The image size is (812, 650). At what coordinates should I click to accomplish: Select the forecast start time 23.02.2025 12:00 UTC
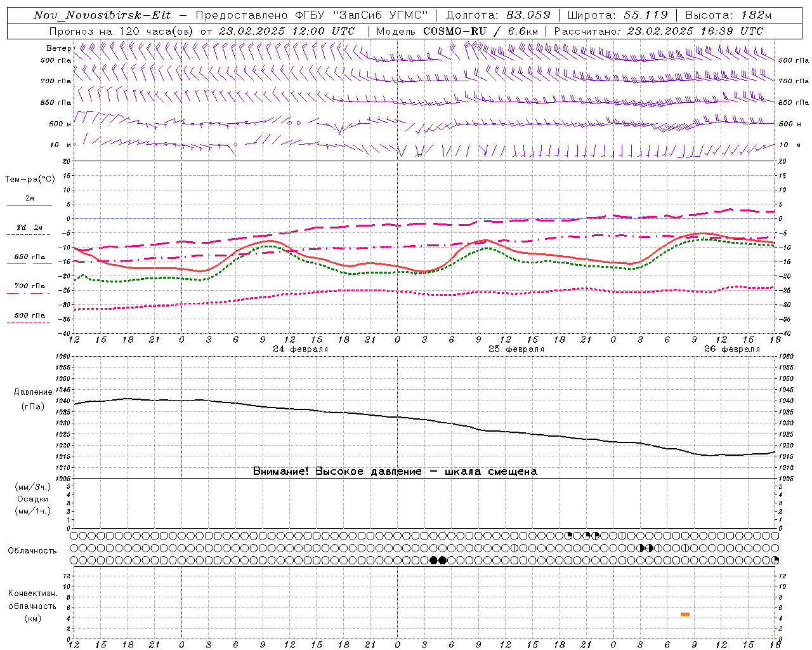point(287,31)
